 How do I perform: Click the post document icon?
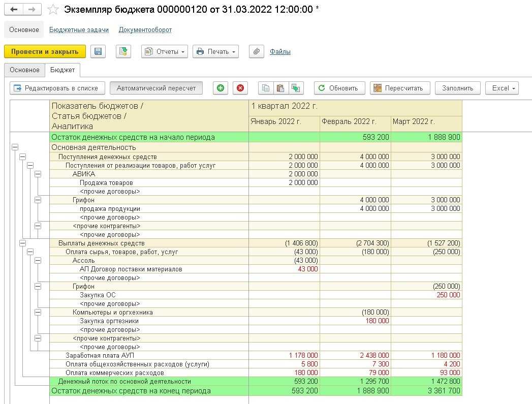pyautogui.click(x=123, y=51)
